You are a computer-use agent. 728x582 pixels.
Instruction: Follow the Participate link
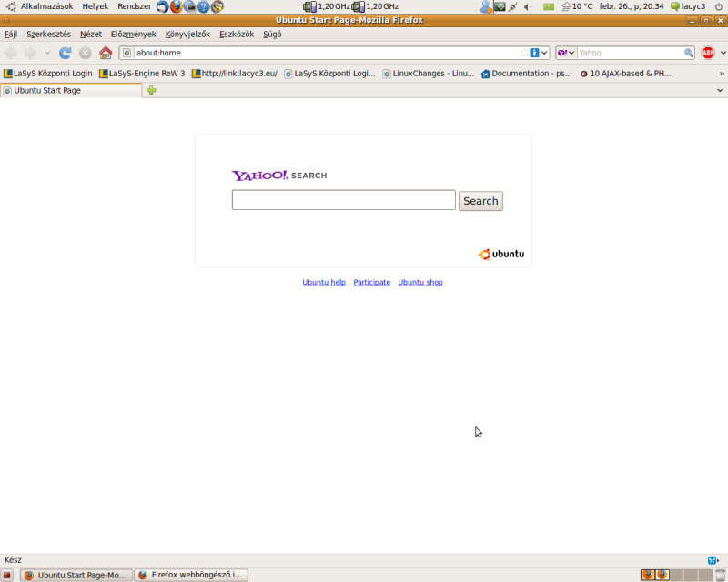coord(372,282)
